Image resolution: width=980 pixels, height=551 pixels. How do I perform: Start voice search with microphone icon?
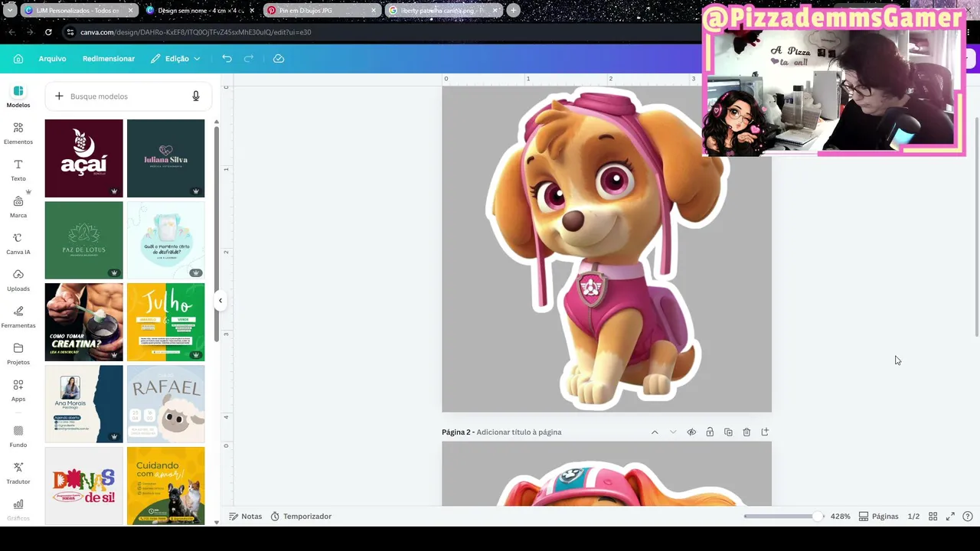click(196, 96)
